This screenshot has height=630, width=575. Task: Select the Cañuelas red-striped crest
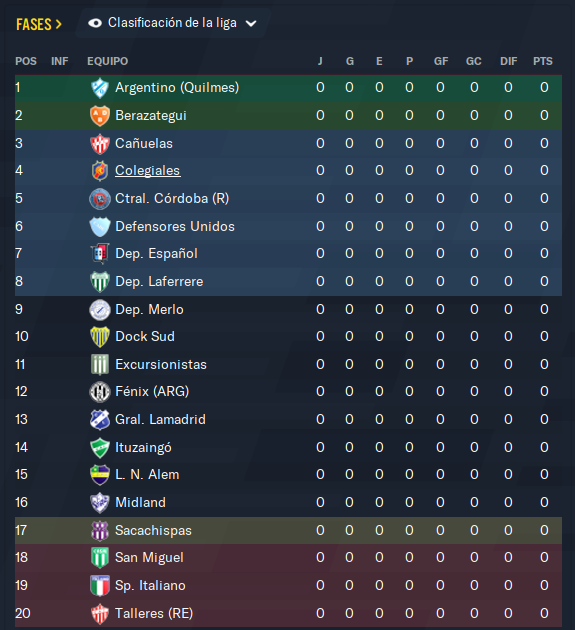(x=100, y=144)
